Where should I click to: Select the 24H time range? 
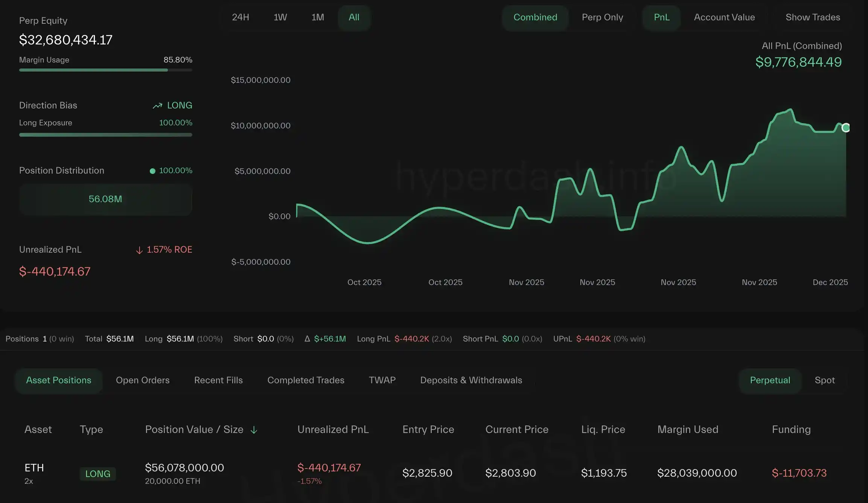point(241,17)
